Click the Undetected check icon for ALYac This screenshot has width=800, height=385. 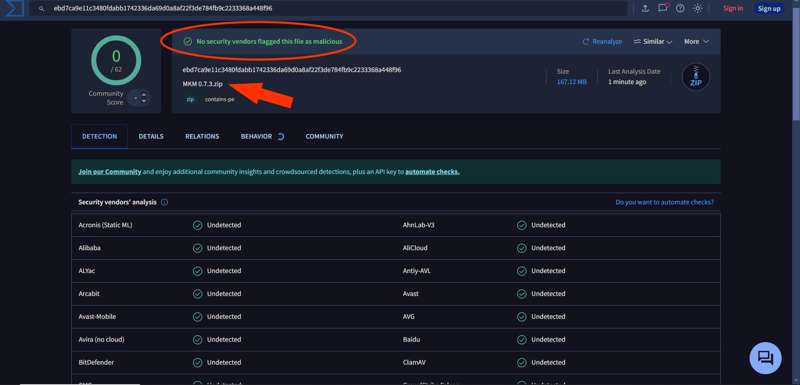197,271
